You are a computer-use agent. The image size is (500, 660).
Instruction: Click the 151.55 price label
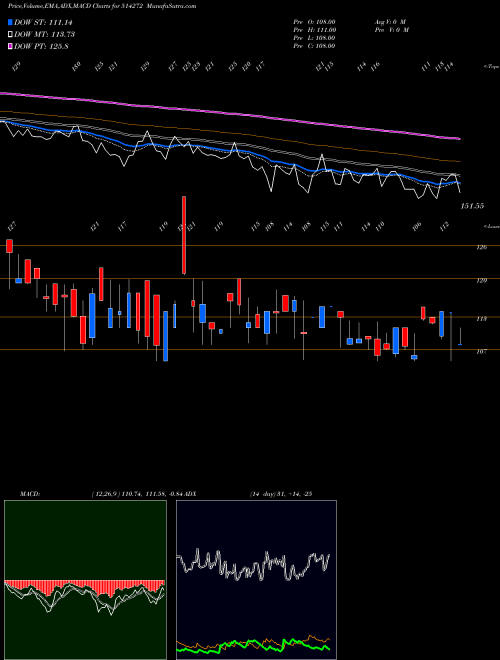(x=472, y=206)
